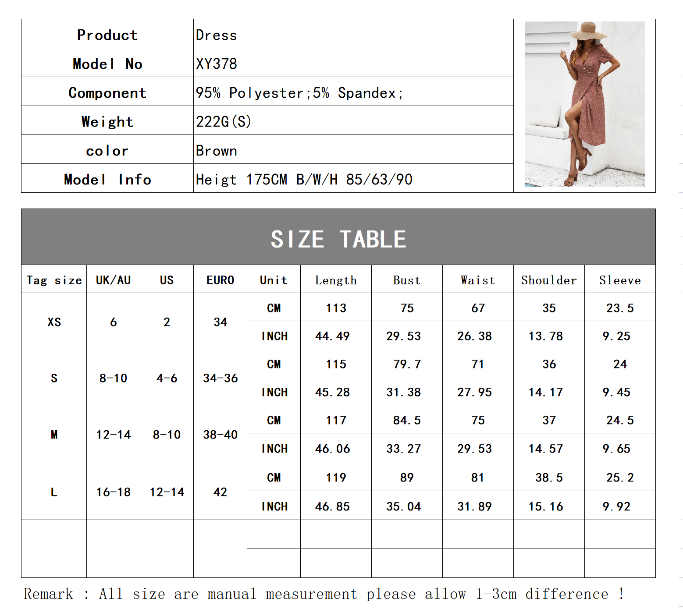683x616 pixels.
Task: Select the 119 length cell
Action: 336,477
